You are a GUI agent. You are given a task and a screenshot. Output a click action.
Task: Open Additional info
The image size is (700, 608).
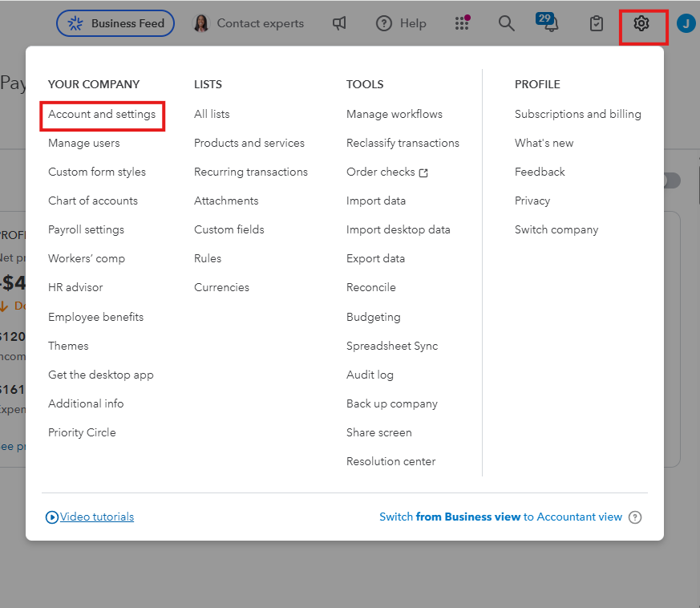point(86,403)
